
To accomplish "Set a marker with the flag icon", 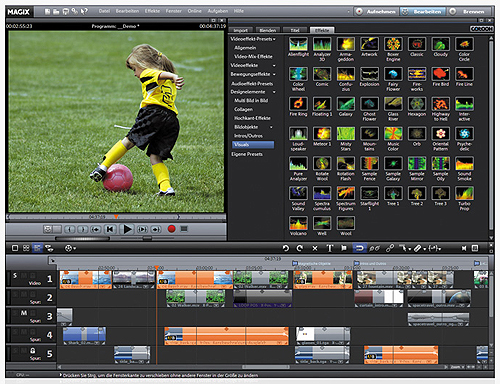I will pyautogui.click(x=344, y=248).
